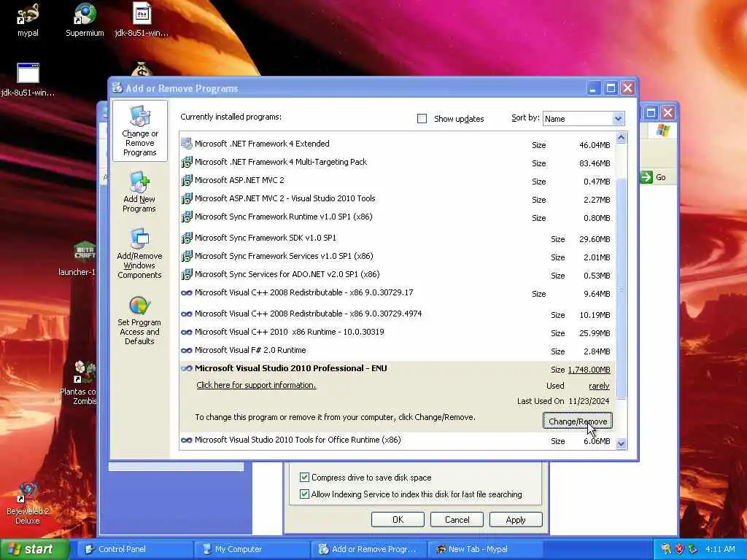Click Apply in the disk properties dialog
The height and width of the screenshot is (560, 747).
pos(516,519)
